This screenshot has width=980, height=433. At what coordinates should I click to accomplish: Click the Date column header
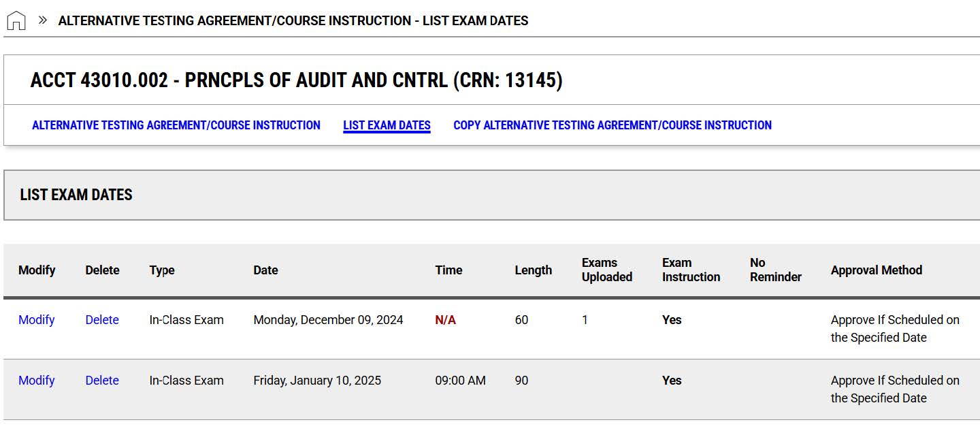(x=265, y=270)
